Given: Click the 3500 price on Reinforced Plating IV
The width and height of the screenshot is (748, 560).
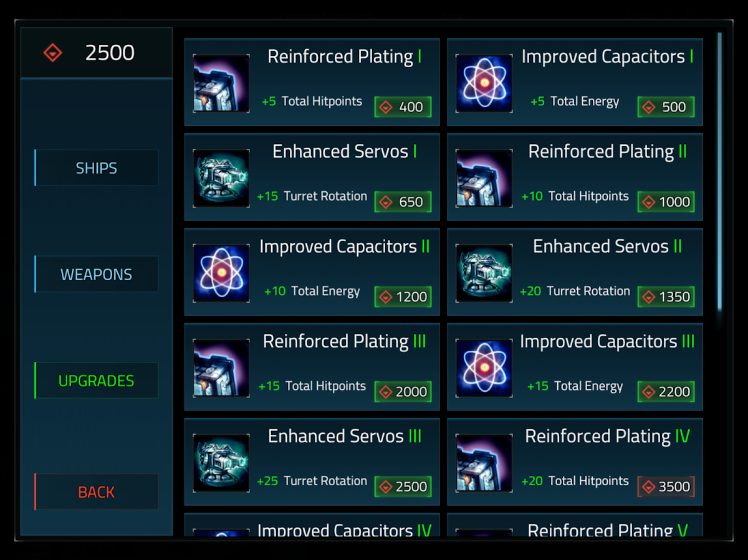Looking at the screenshot, I should (x=666, y=486).
